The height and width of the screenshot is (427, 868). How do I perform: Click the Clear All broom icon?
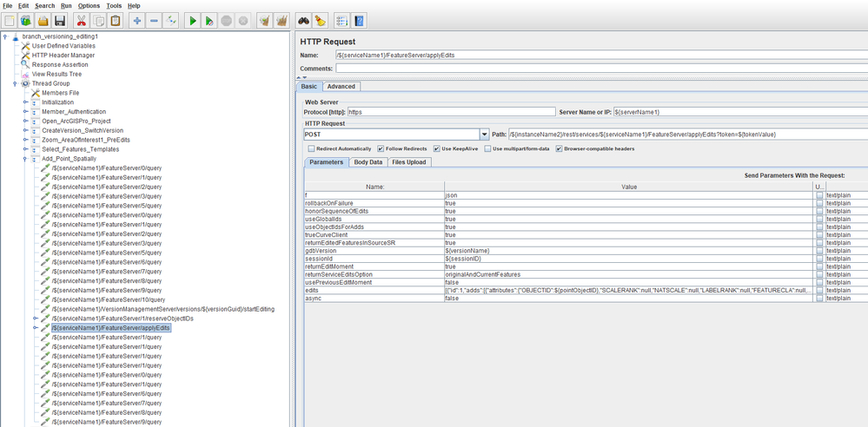(x=282, y=21)
